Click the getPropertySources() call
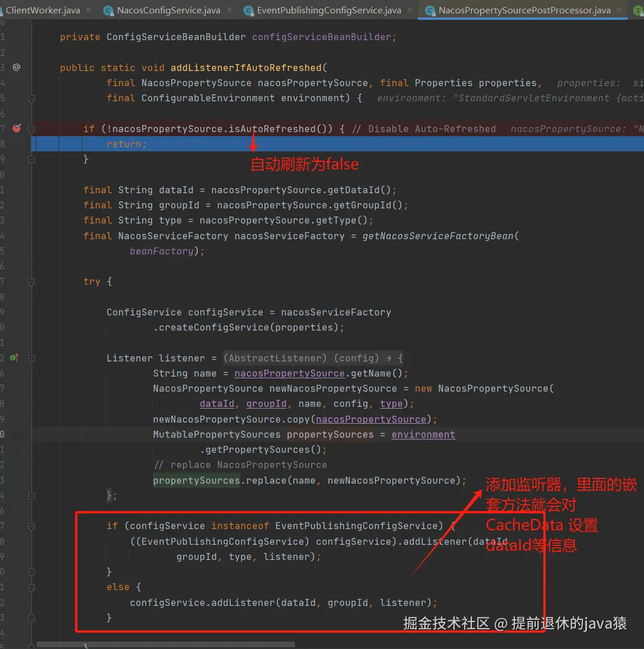 [263, 449]
